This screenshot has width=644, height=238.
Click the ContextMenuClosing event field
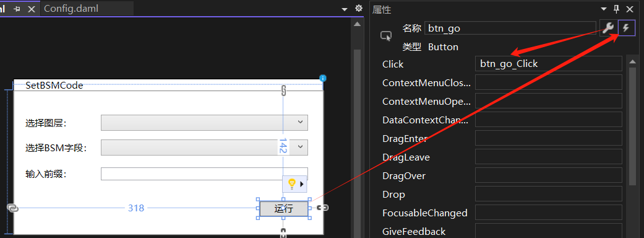click(x=549, y=82)
